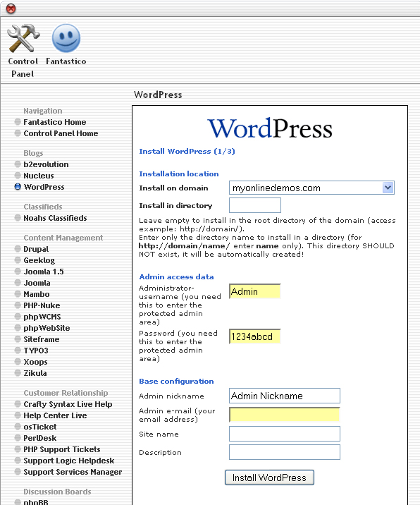Image resolution: width=420 pixels, height=505 pixels.
Task: Click bullet icon beside Fantastico Home
Action: 18,122
